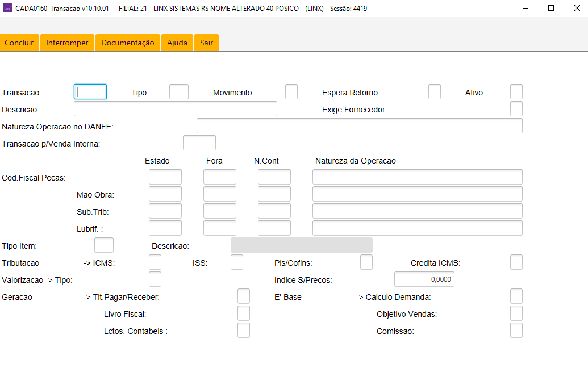Click the Linx app icon in title bar
588x389 pixels.
tap(7, 8)
